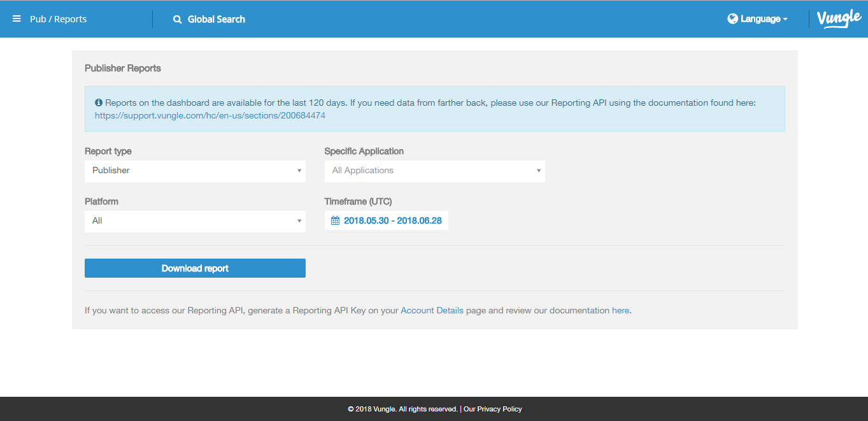The width and height of the screenshot is (868, 421).
Task: Click the Language caret arrow
Action: (785, 20)
